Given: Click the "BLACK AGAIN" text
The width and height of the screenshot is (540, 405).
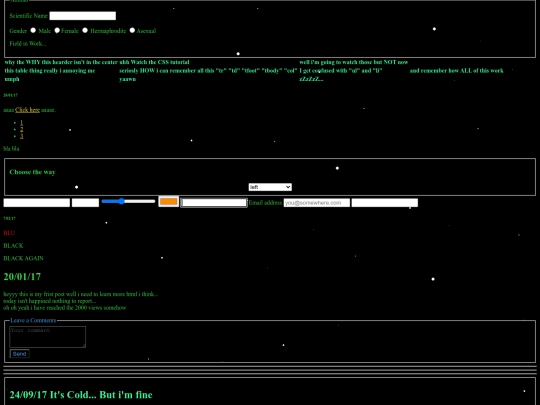Looking at the screenshot, I should coord(23,258).
